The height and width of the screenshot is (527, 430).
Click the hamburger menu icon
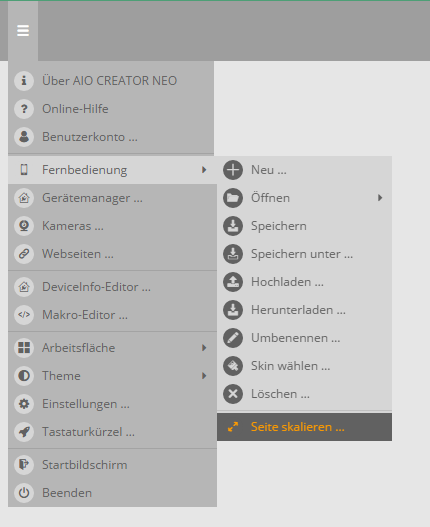point(23,31)
